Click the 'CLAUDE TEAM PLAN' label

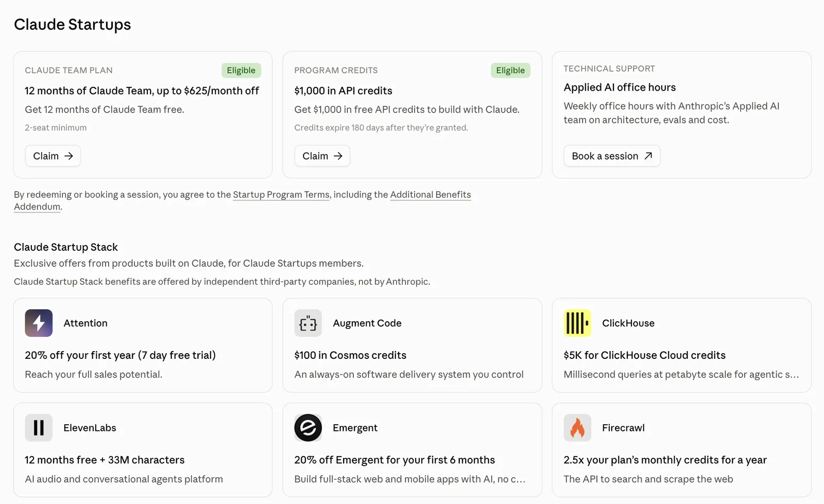click(x=68, y=71)
